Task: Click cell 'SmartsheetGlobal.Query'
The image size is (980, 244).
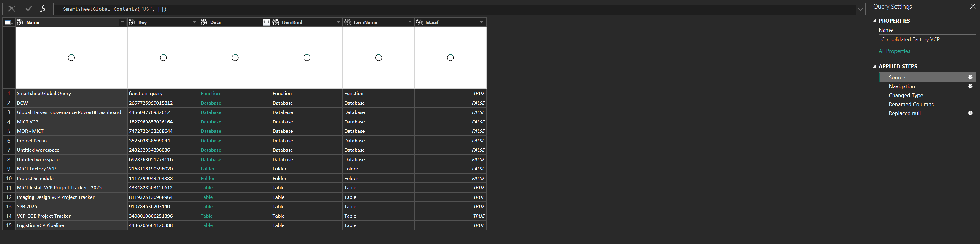Action: pos(71,94)
